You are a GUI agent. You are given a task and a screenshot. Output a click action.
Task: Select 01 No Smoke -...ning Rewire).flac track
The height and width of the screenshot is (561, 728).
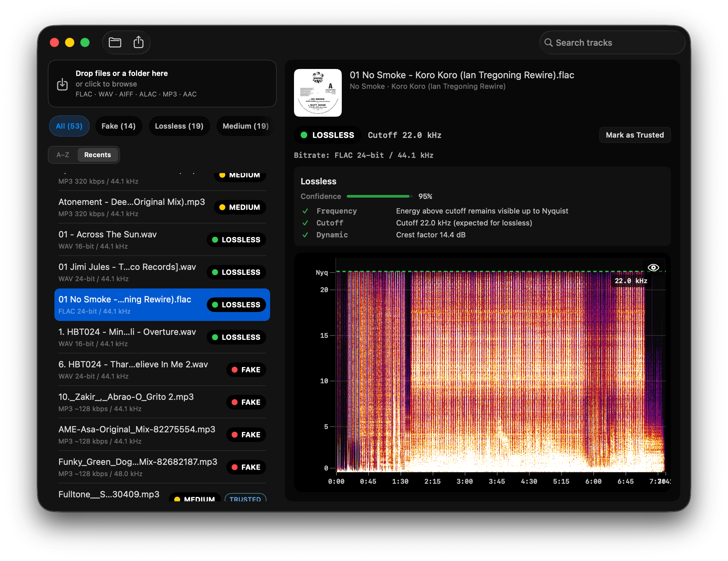(x=162, y=305)
